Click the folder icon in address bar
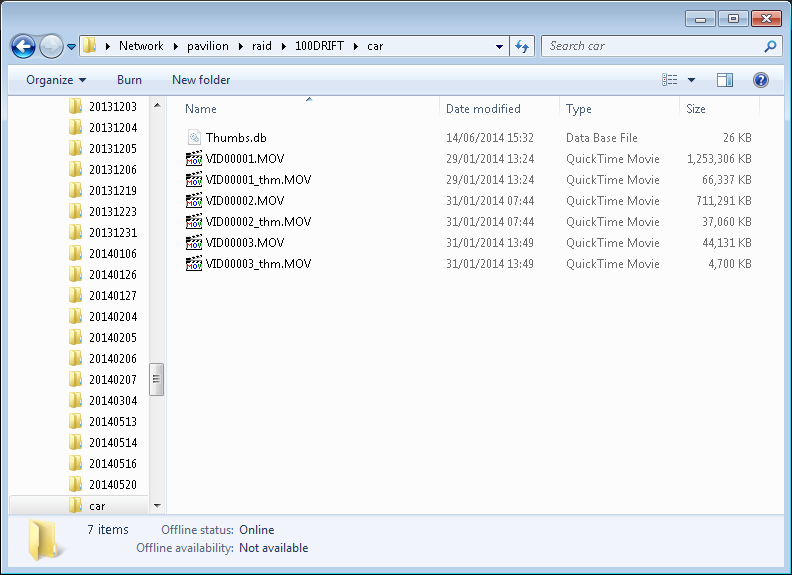This screenshot has height=575, width=792. tap(89, 45)
